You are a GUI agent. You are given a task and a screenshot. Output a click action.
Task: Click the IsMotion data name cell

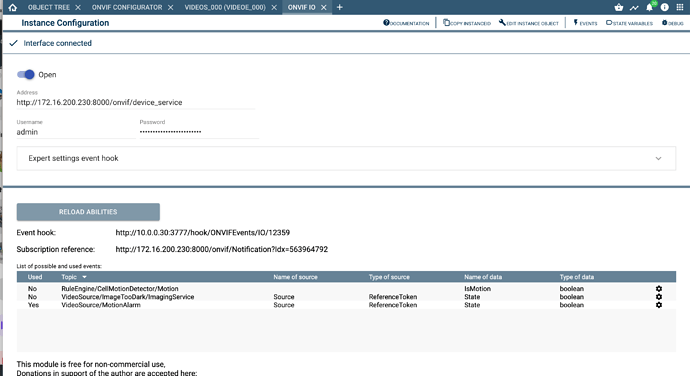[477, 289]
